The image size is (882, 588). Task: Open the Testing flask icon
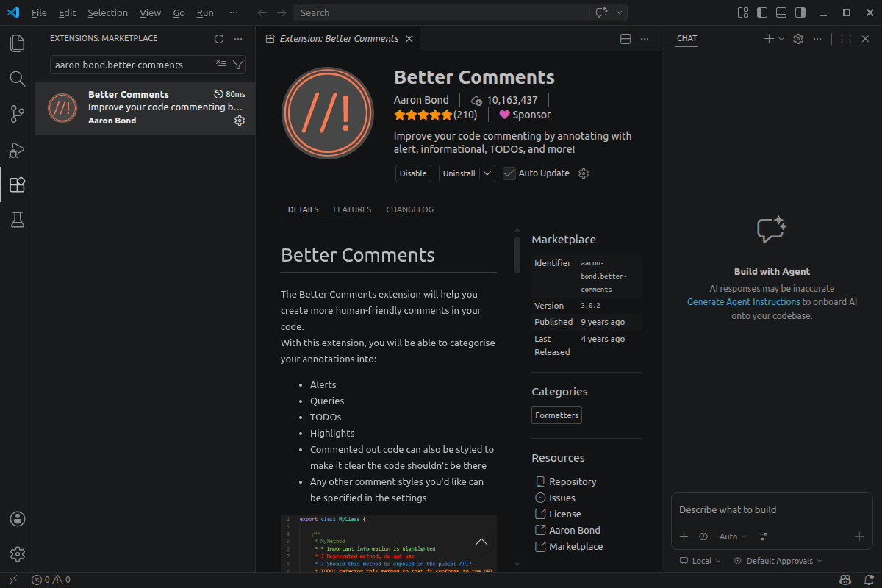tap(17, 220)
